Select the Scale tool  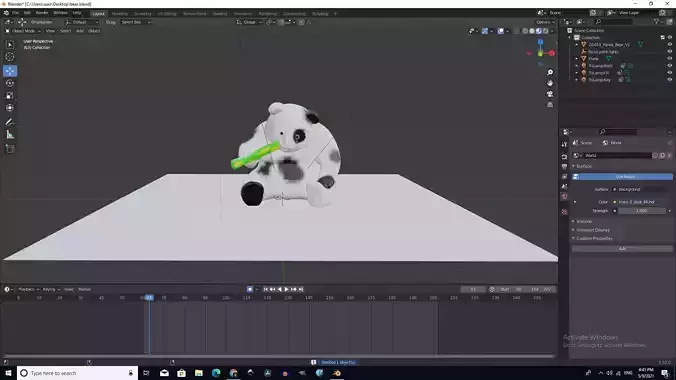10,96
